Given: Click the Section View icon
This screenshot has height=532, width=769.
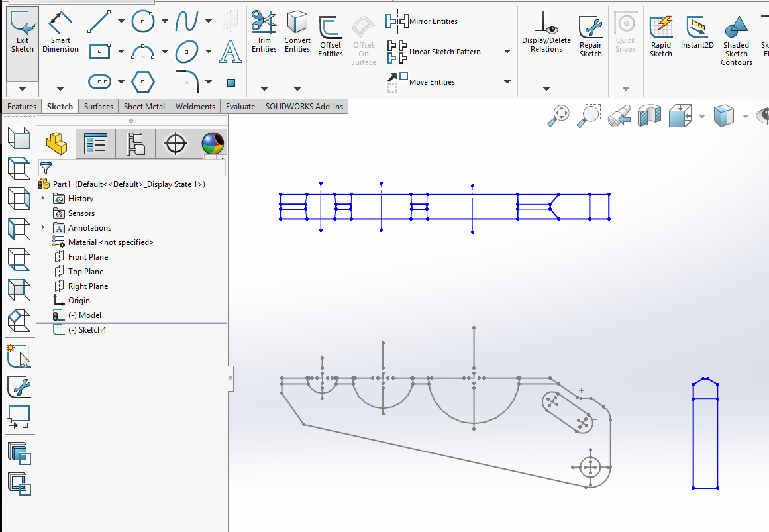Looking at the screenshot, I should point(649,117).
